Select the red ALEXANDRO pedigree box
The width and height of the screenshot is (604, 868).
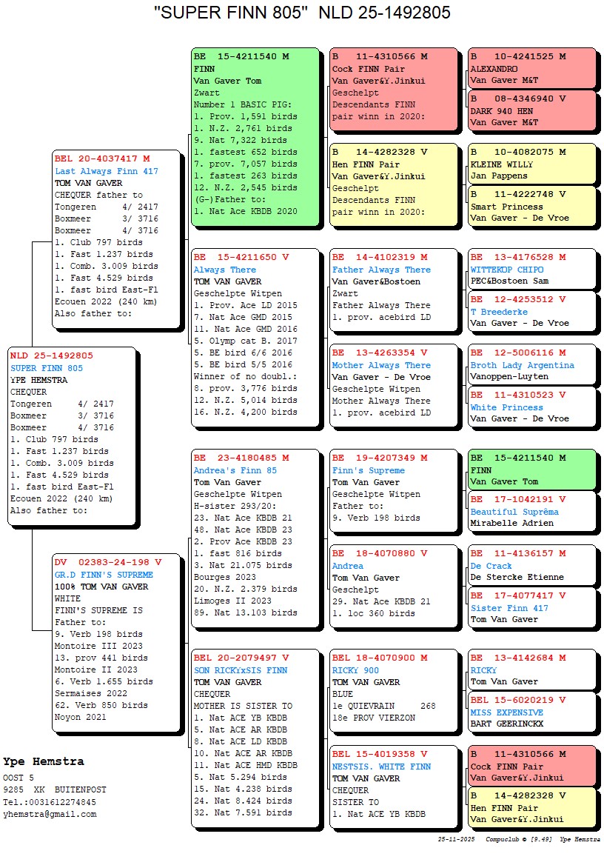click(x=531, y=68)
